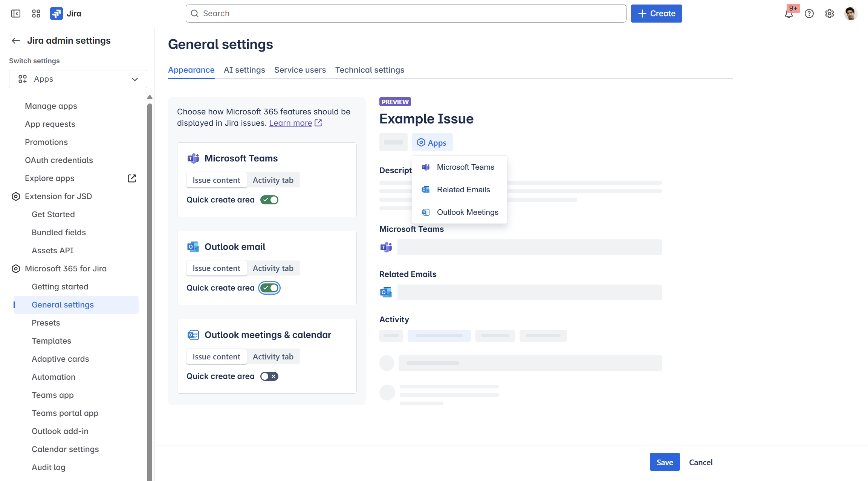The image size is (868, 481).
Task: Click the Save button
Action: click(x=665, y=462)
